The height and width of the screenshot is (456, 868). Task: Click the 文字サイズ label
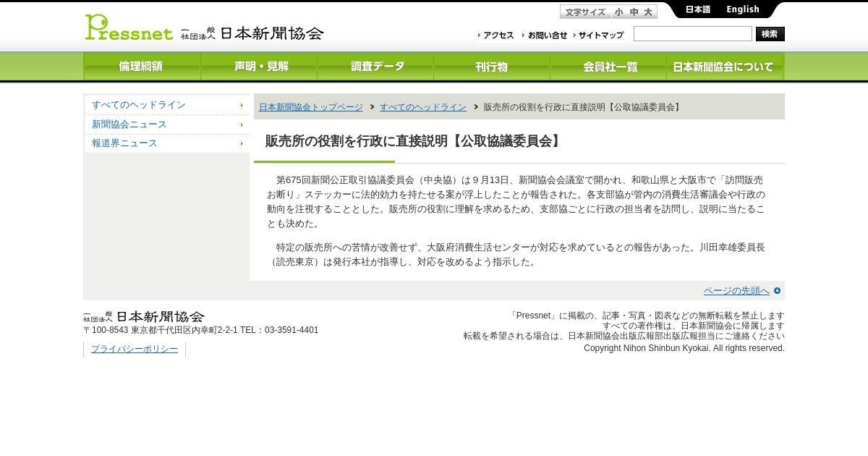coord(585,12)
